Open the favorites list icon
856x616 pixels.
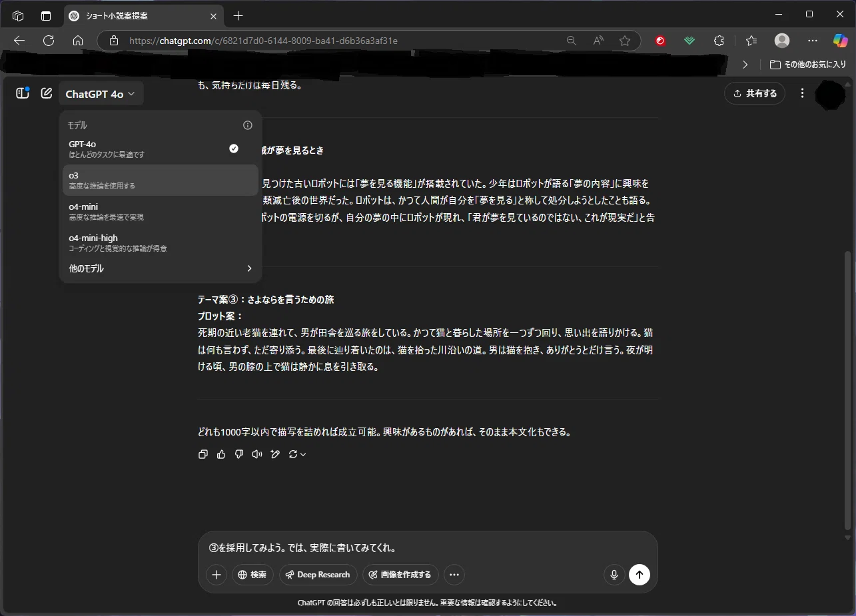[751, 41]
